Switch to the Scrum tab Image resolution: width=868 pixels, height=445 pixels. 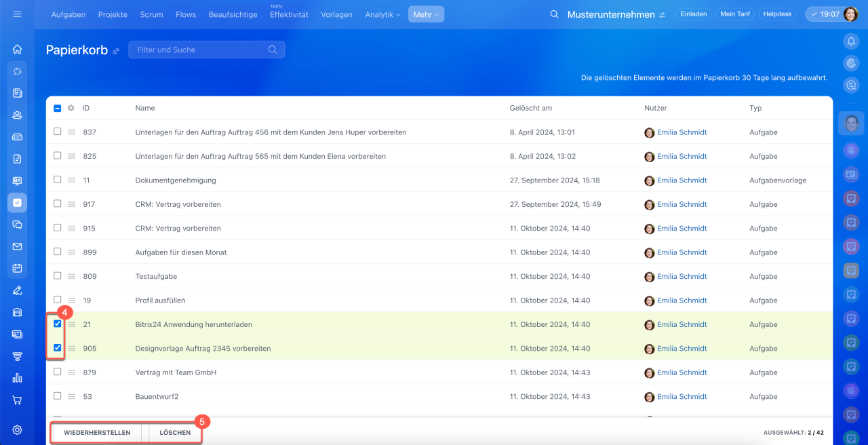(x=151, y=14)
